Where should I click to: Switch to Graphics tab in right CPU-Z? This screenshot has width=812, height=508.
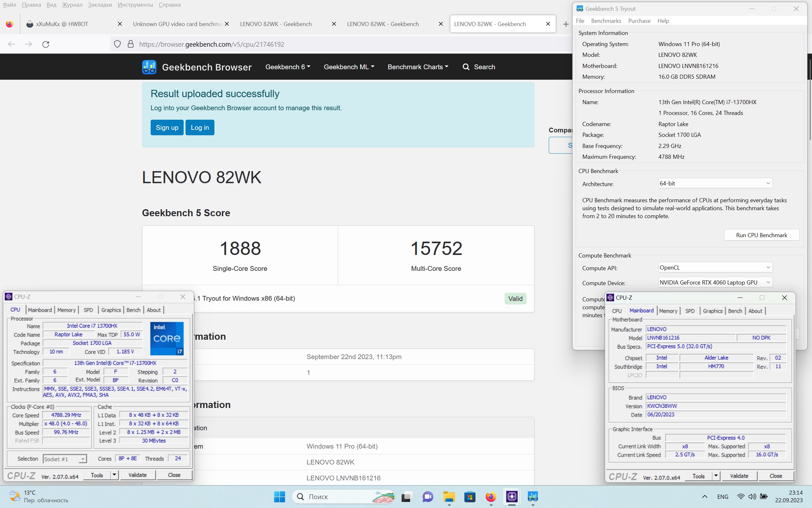tap(712, 311)
